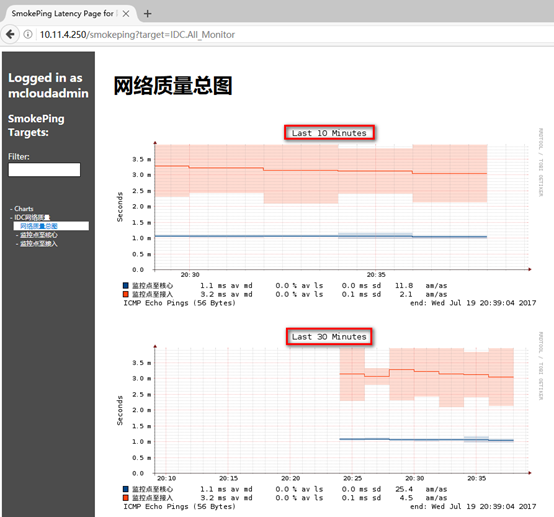Click the '25.4 am/as' value in 30-minute legend
Image resolution: width=554 pixels, height=517 pixels.
pos(421,489)
